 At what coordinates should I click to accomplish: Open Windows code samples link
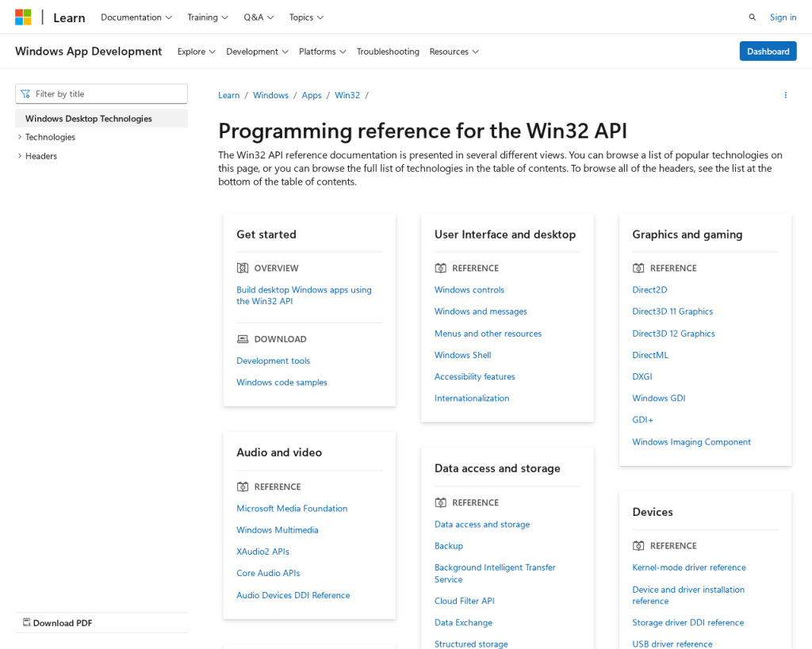(x=282, y=383)
